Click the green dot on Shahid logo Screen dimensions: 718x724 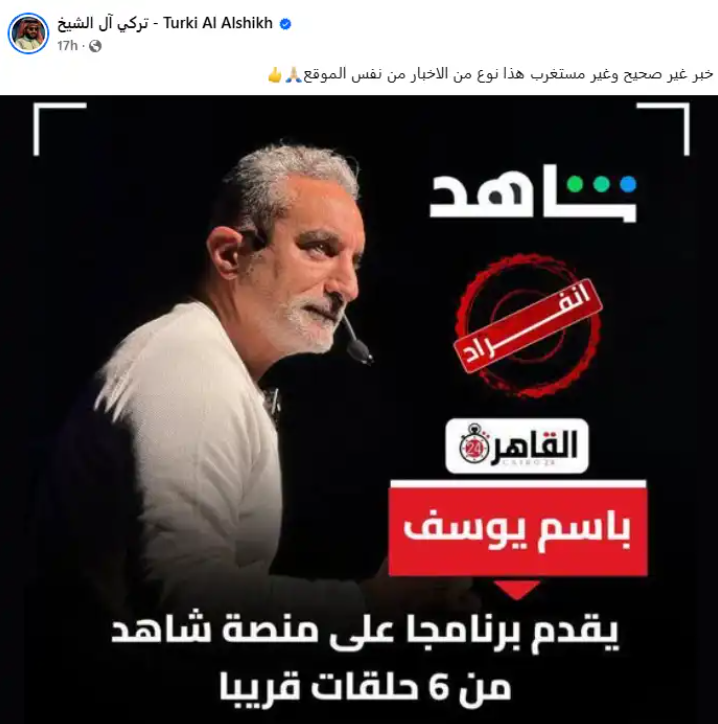[x=575, y=184]
